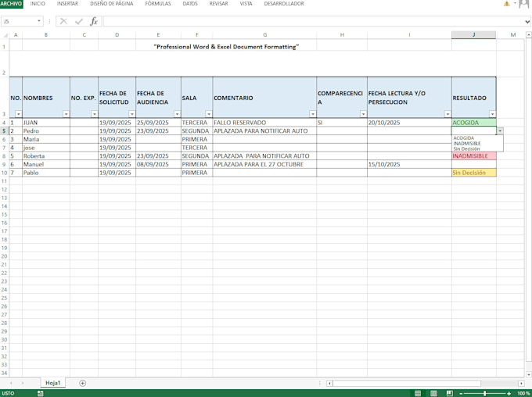Open the NOMBRES column filter dropdown
Image resolution: width=532 pixels, height=397 pixels.
click(66, 114)
